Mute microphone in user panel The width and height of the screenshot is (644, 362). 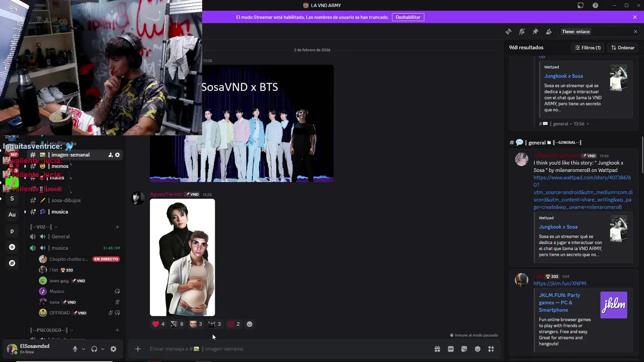coord(75,349)
